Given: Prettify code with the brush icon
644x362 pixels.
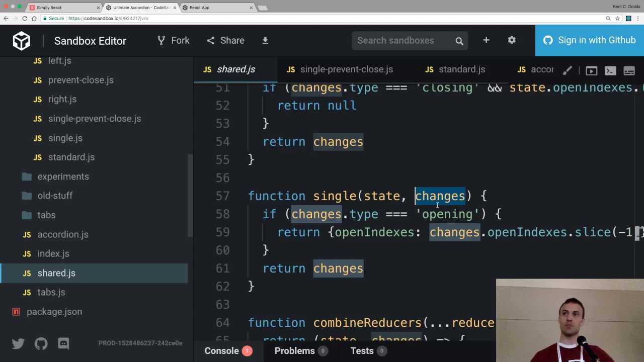Looking at the screenshot, I should point(567,70).
